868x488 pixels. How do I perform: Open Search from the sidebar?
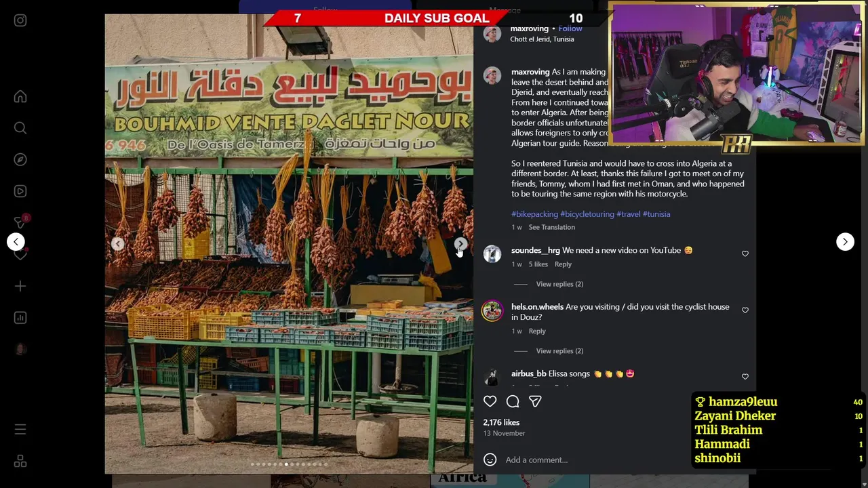(20, 128)
